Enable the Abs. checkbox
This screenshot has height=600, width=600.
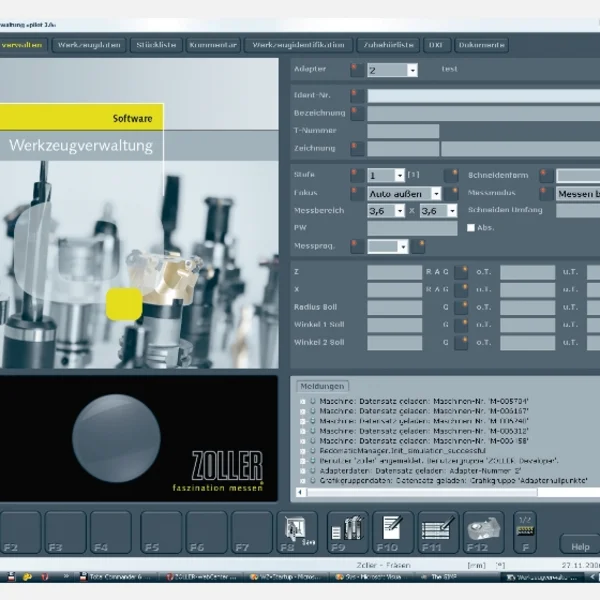tap(472, 228)
